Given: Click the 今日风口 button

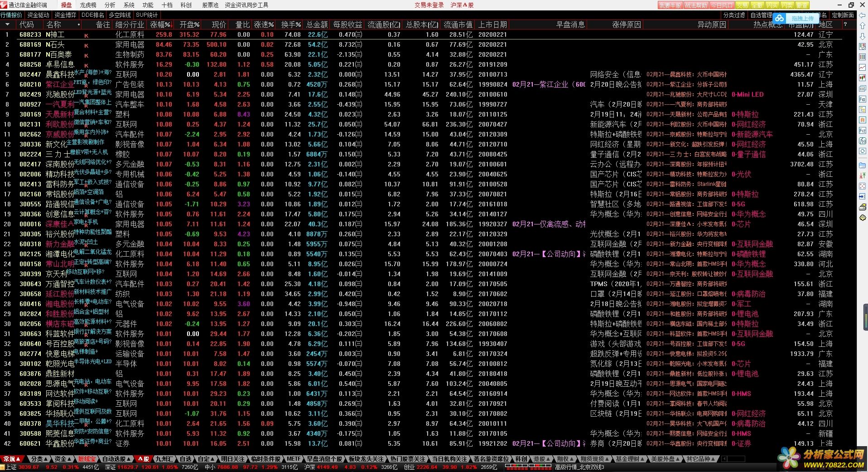Looking at the screenshot, I should click(x=722, y=5).
